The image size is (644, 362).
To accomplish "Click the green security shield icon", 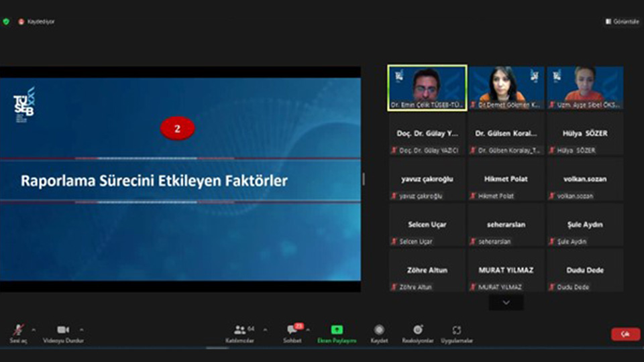I will (x=6, y=21).
